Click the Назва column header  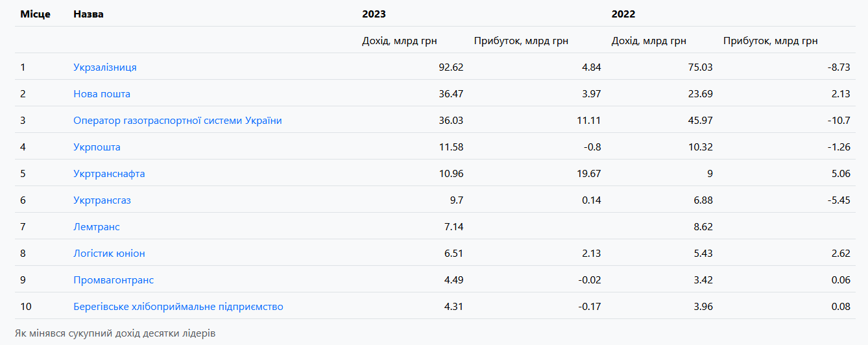click(88, 14)
